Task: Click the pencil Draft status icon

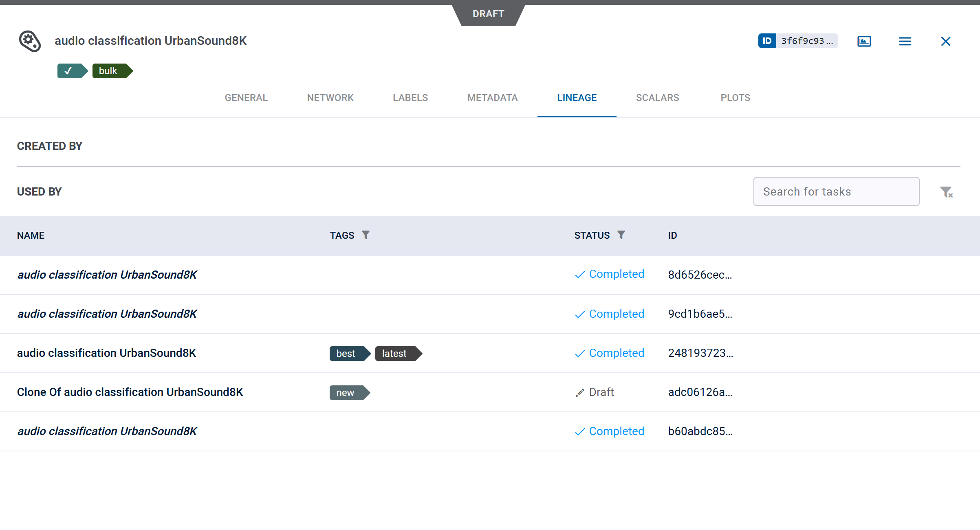Action: 579,393
